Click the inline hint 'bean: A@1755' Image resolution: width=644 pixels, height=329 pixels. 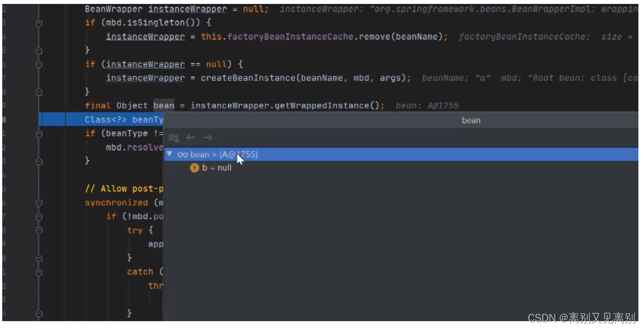pos(427,106)
